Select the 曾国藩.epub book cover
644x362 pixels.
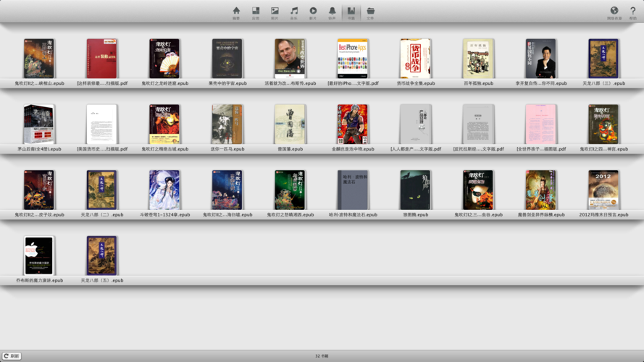(290, 125)
